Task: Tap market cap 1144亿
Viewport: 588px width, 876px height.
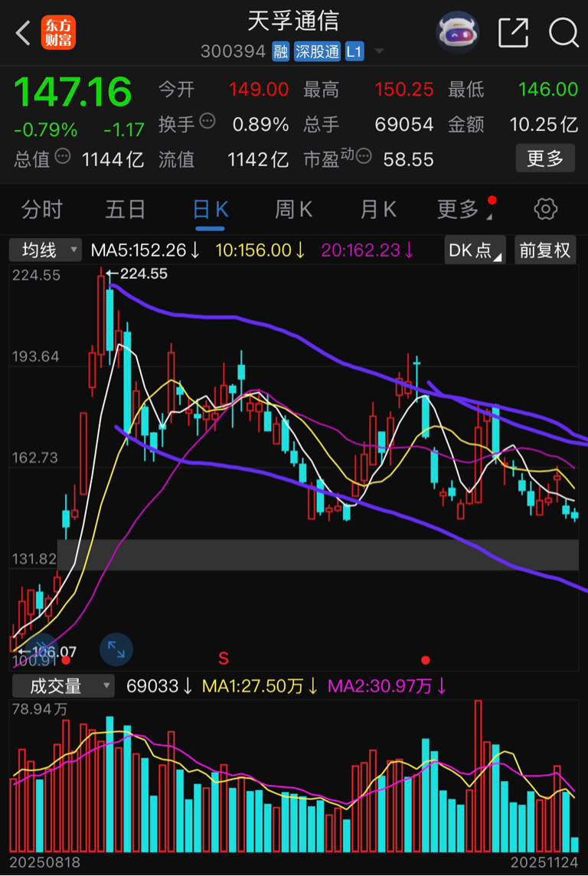Action: click(x=113, y=160)
